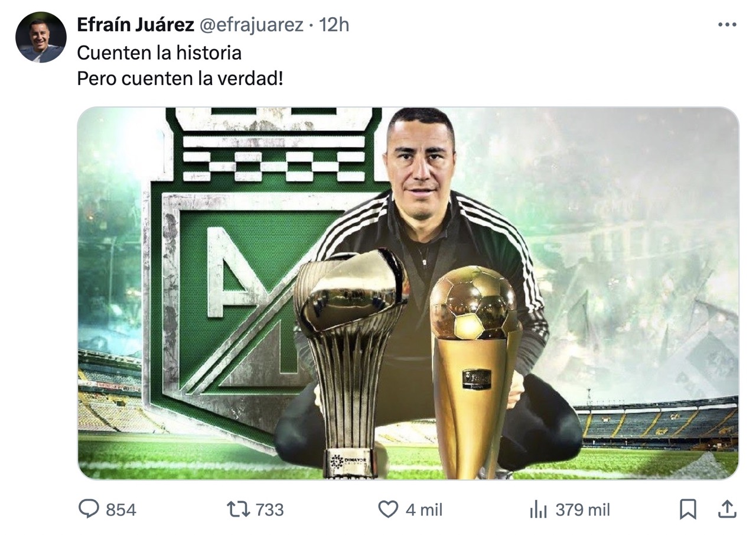This screenshot has width=756, height=535.
Task: Click the @efrajuarez handle
Action: [251, 25]
